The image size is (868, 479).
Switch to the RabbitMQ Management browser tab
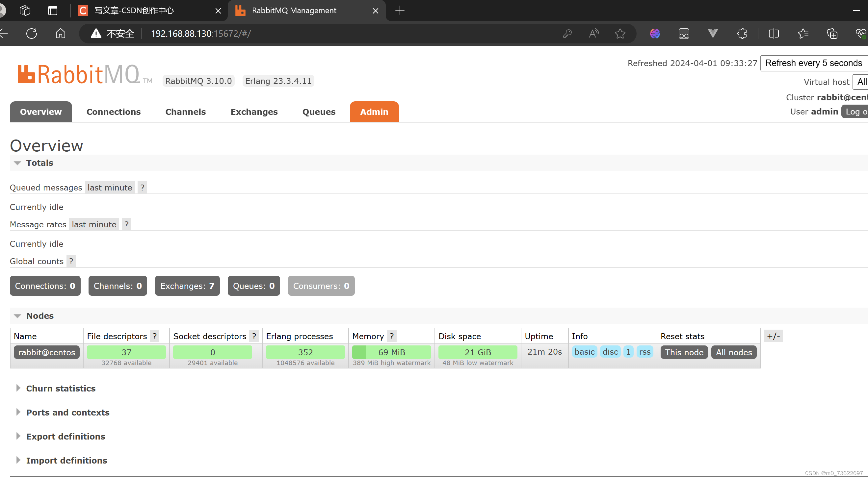(x=307, y=11)
